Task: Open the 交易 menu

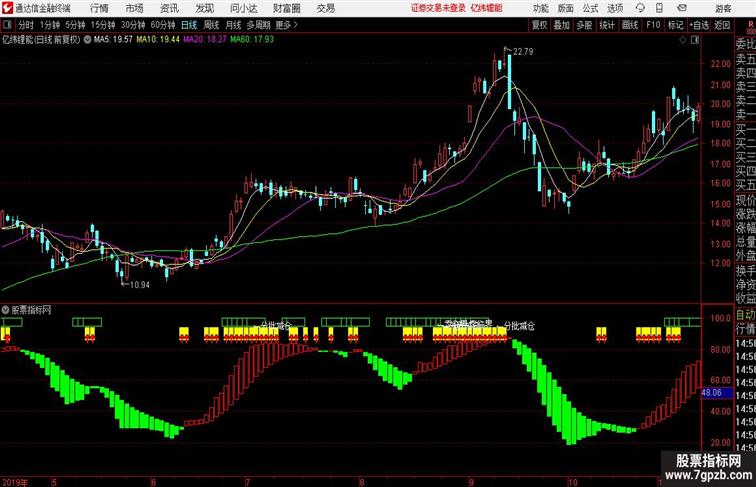Action: [325, 8]
